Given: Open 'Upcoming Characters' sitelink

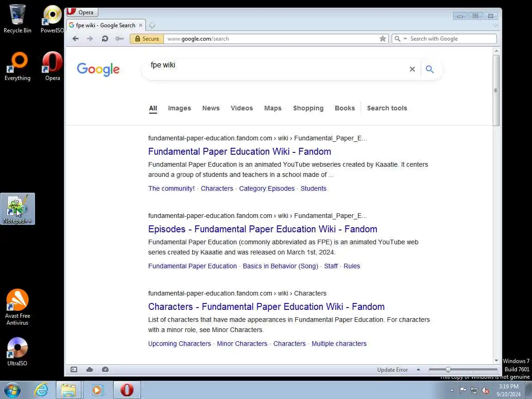Looking at the screenshot, I should point(180,344).
